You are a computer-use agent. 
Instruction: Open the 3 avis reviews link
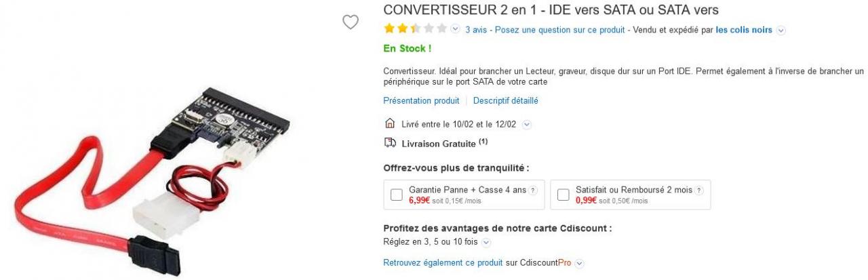(x=477, y=30)
